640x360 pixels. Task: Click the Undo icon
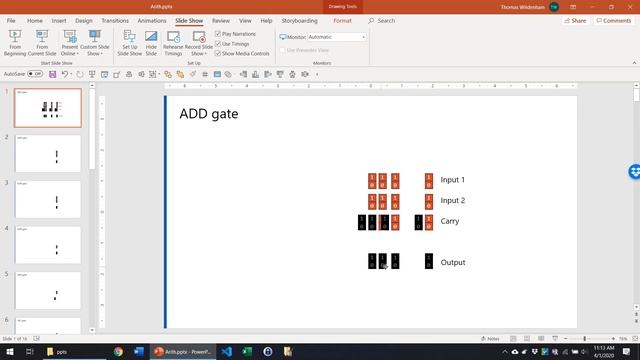[x=64, y=74]
